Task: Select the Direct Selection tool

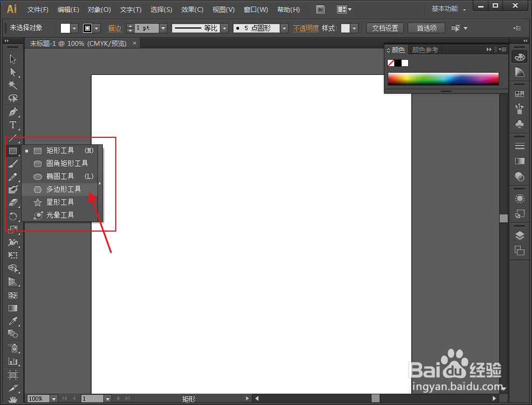Action: (13, 72)
